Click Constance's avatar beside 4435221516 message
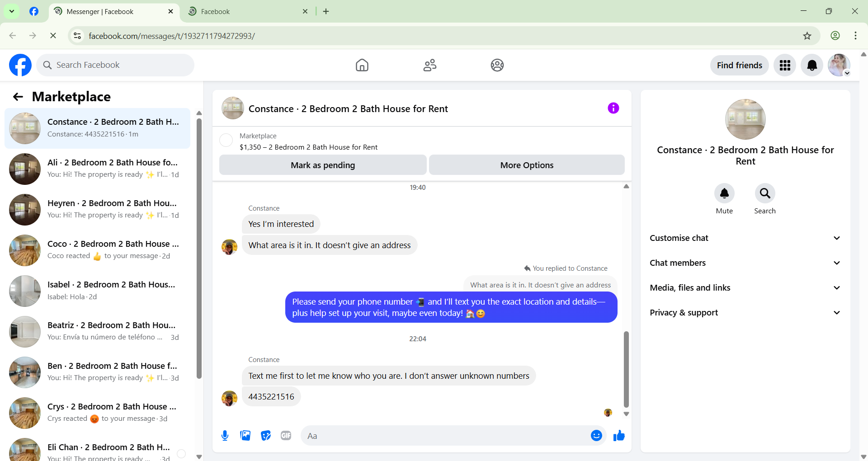Image resolution: width=868 pixels, height=461 pixels. pyautogui.click(x=229, y=398)
